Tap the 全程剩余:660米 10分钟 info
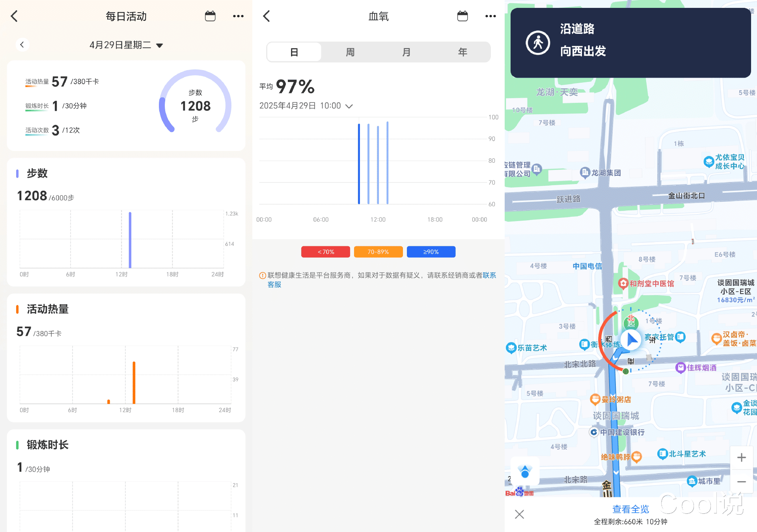This screenshot has height=532, width=757. [x=630, y=522]
